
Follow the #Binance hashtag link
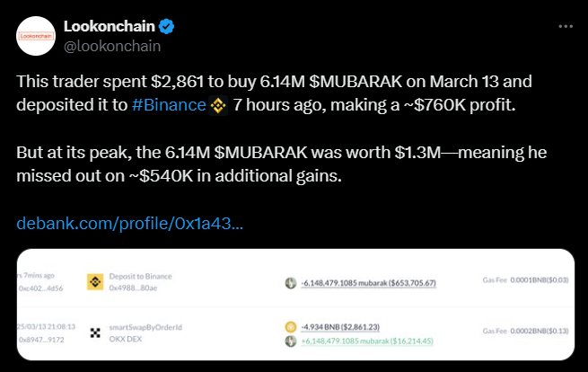168,106
